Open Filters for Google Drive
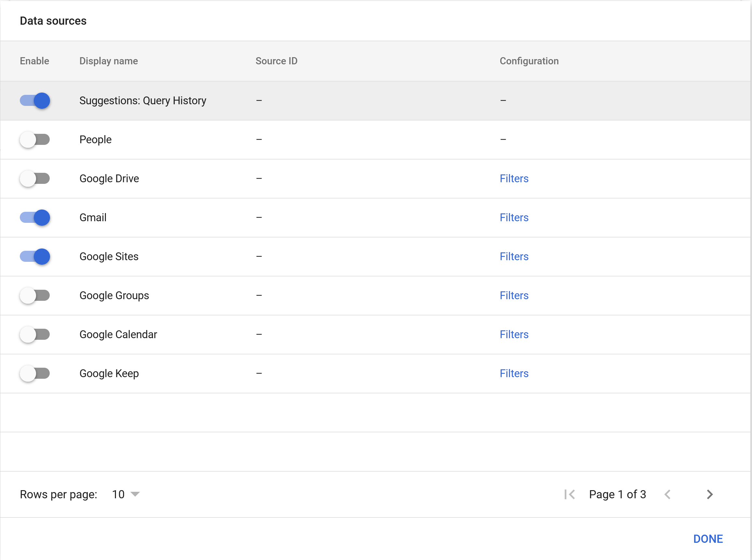The width and height of the screenshot is (752, 560). click(514, 179)
